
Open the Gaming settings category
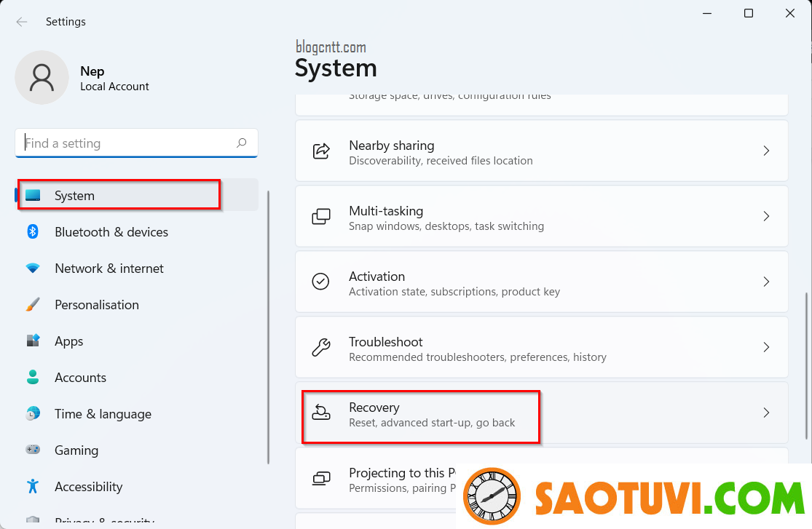[76, 450]
